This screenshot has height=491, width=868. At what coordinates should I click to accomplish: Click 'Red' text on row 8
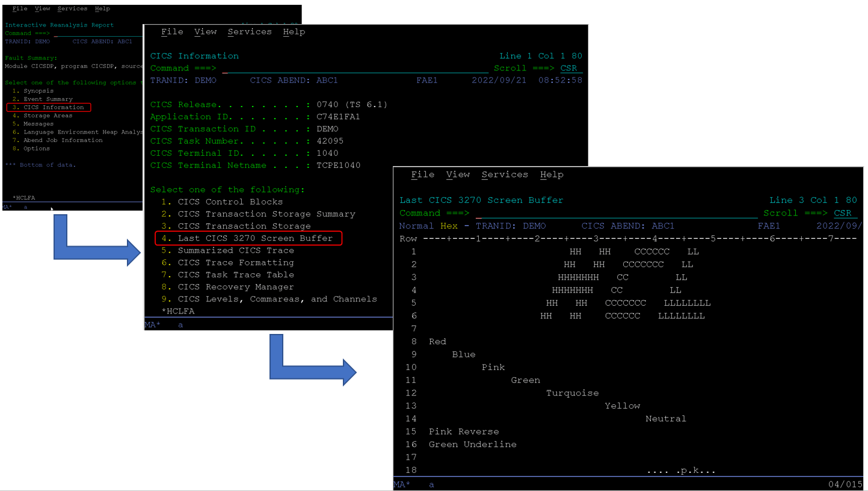click(437, 342)
